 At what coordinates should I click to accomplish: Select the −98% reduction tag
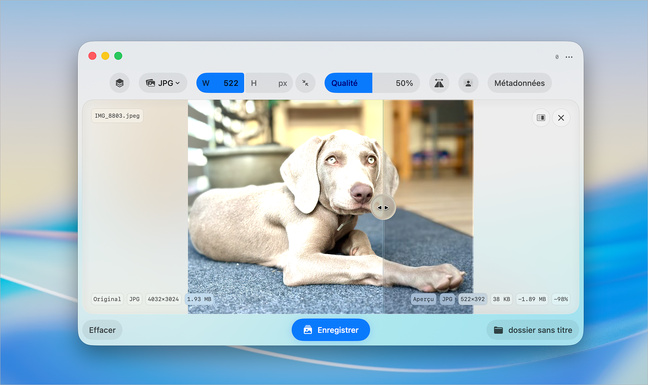point(561,299)
